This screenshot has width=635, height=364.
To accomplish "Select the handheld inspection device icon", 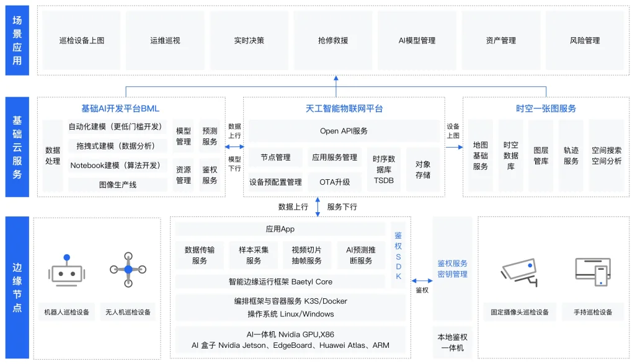I will [x=593, y=273].
